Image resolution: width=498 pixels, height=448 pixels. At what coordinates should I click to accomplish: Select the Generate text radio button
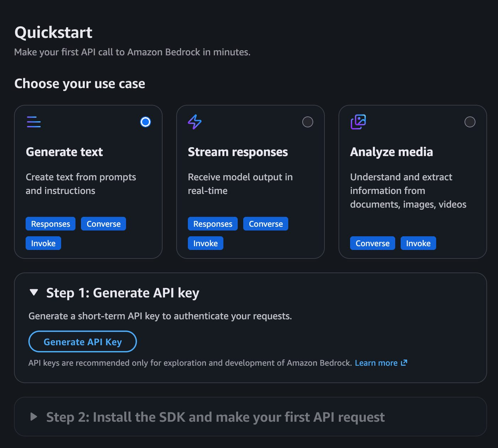tap(145, 122)
